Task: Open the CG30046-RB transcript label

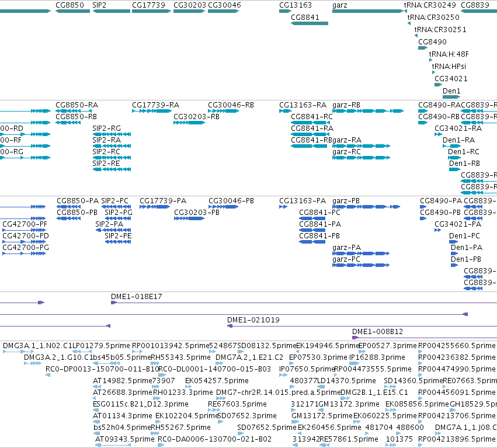Action: coord(231,105)
